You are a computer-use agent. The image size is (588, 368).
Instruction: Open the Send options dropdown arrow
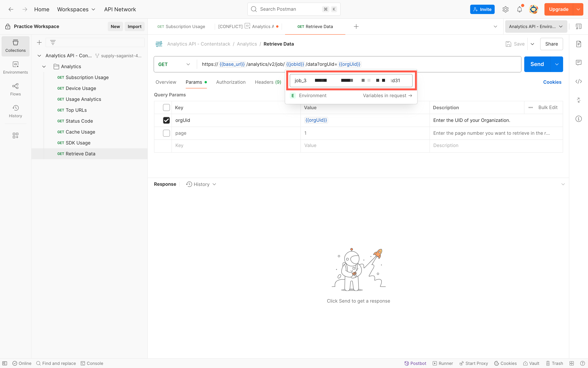557,64
